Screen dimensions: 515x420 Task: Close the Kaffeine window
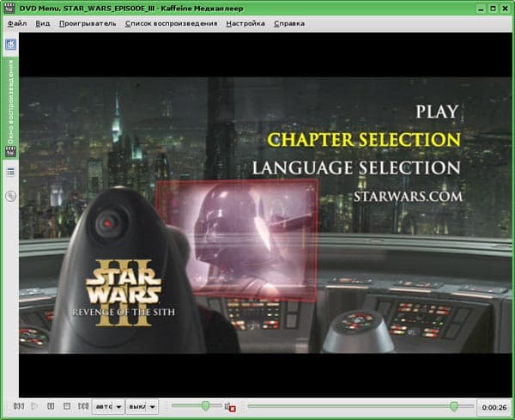506,9
